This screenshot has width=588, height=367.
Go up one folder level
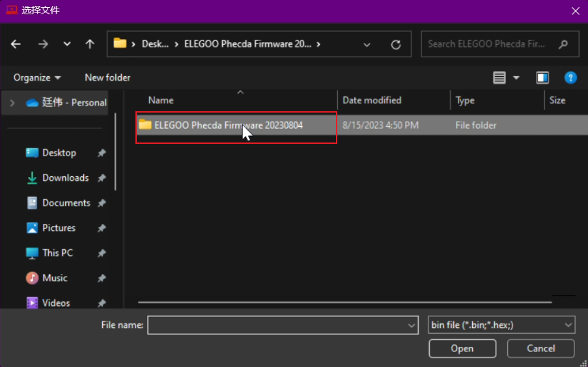pyautogui.click(x=90, y=44)
